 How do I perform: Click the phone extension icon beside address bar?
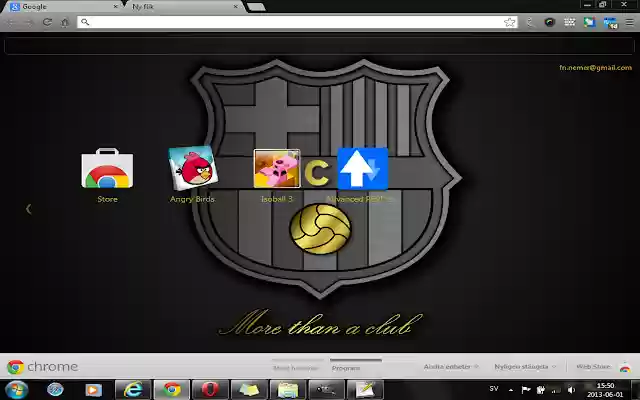click(530, 22)
